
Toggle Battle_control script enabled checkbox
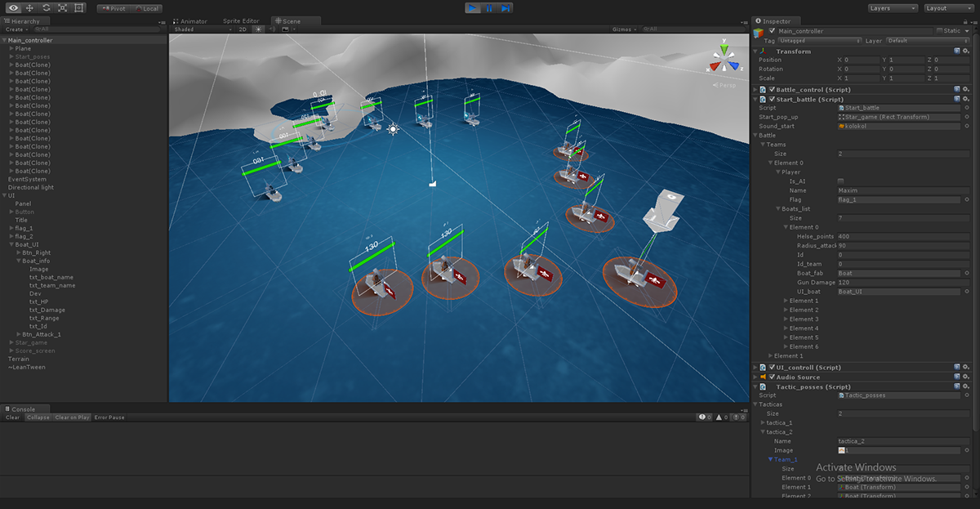(x=773, y=90)
